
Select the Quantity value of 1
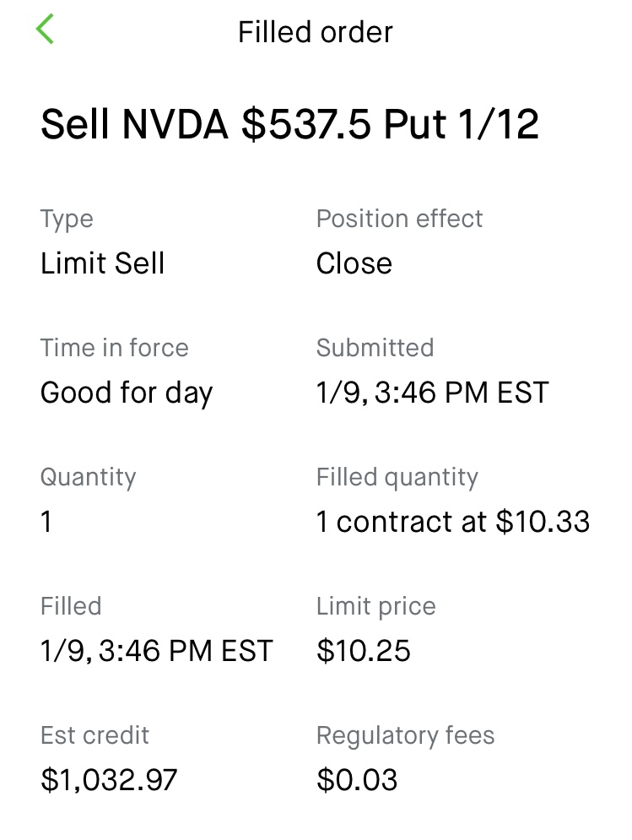46,522
